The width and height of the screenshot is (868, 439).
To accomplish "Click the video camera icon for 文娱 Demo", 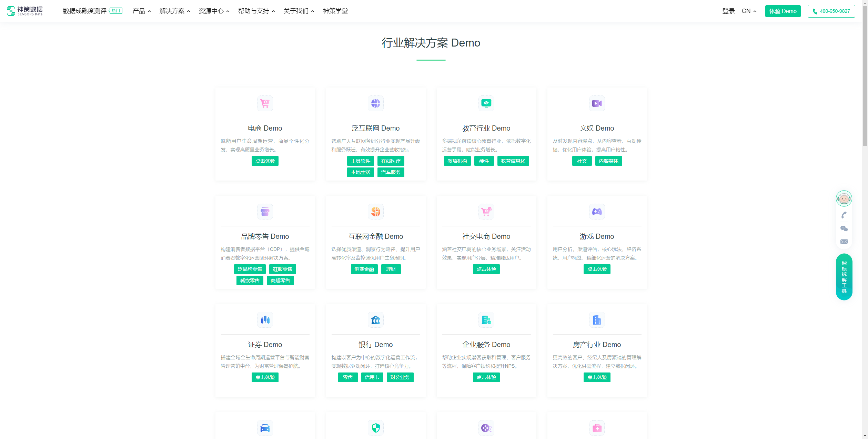I will coord(597,103).
